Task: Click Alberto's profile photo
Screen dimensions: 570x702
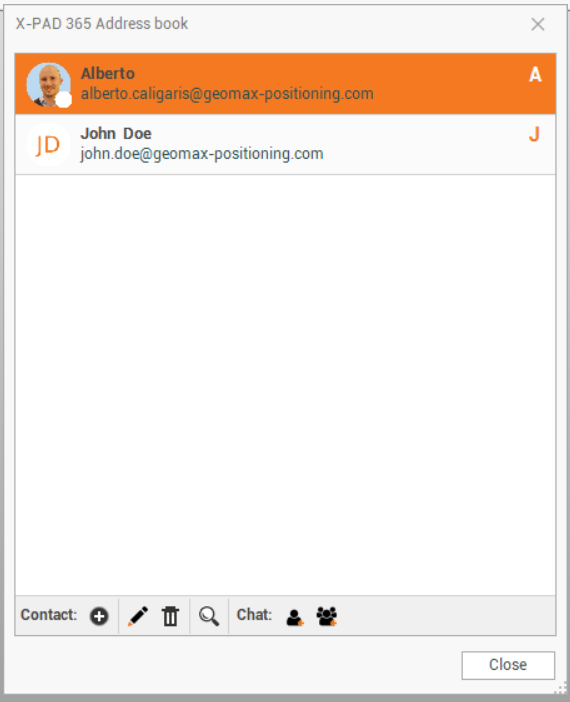Action: coord(48,84)
